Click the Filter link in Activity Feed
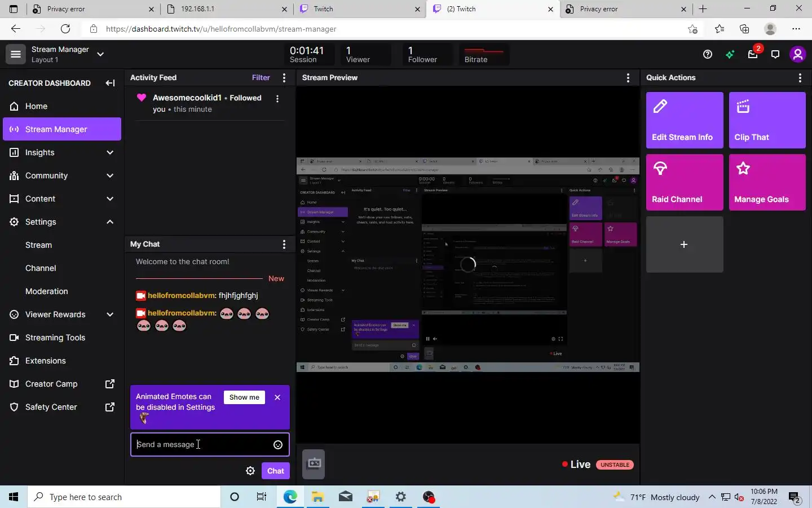812x508 pixels. (x=261, y=78)
